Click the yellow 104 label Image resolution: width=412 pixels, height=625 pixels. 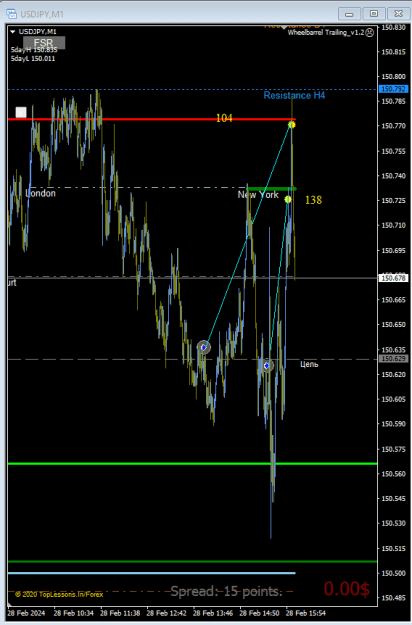pos(224,118)
